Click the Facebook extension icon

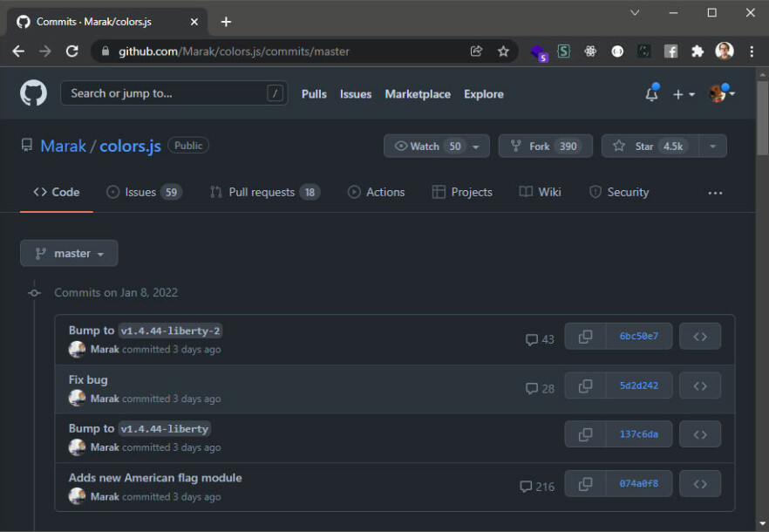click(670, 51)
